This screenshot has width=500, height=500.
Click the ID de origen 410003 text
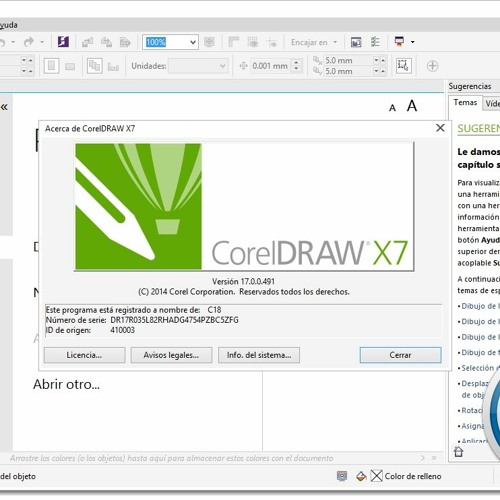click(90, 330)
